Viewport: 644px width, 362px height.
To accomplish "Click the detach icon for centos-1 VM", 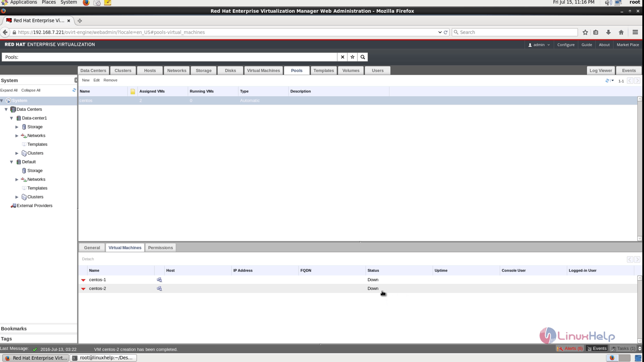I will pos(159,279).
